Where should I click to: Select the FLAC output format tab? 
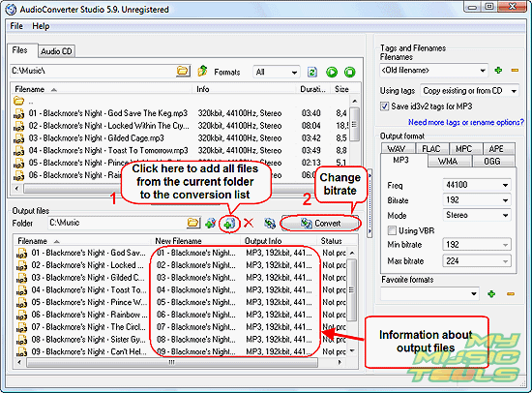(431, 149)
